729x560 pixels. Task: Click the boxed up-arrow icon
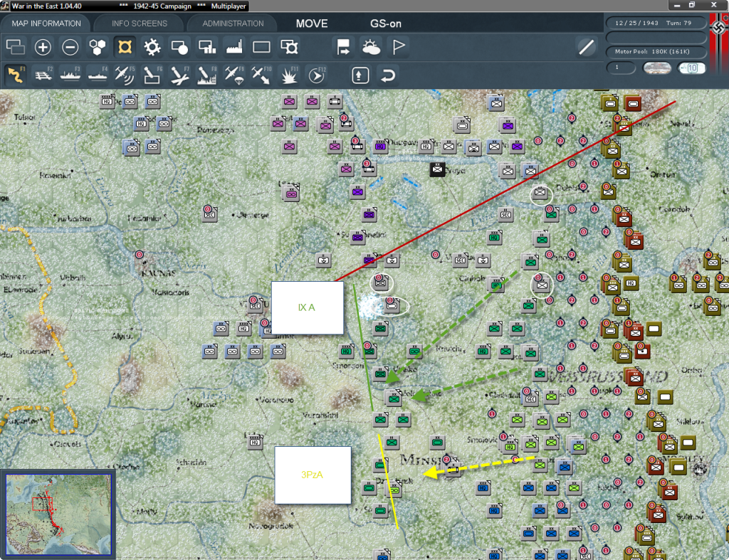pyautogui.click(x=360, y=75)
